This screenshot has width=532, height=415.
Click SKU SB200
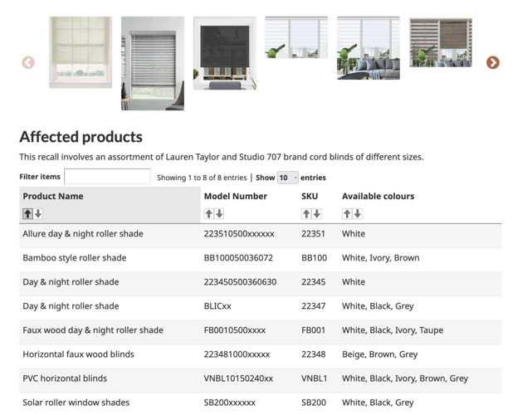pos(314,403)
